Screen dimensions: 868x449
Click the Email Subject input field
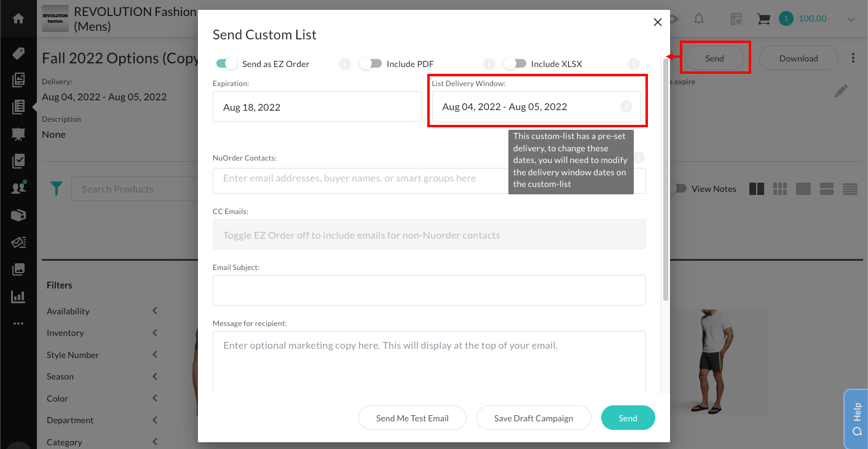coord(429,290)
